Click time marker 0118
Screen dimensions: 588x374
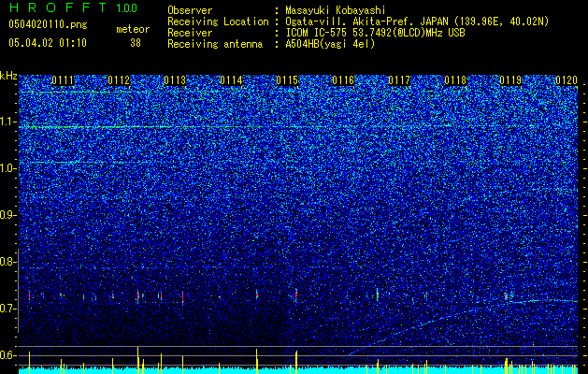(455, 80)
